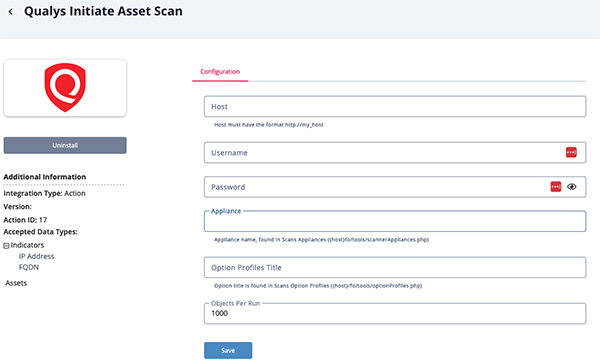Click the 'Integration Type: Action' text
The width and height of the screenshot is (600, 363).
pos(44,193)
